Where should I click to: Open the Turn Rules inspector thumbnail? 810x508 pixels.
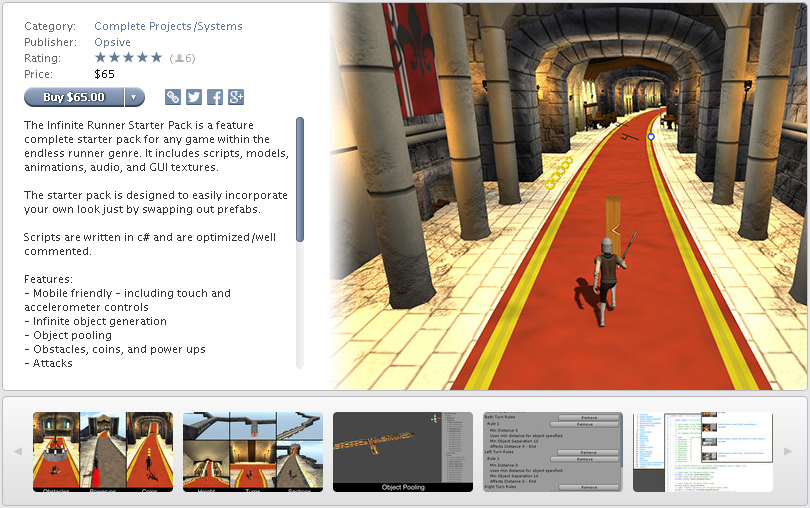point(553,452)
